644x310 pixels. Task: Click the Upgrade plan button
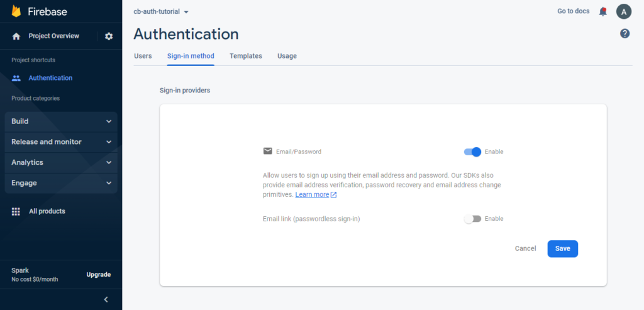coord(99,275)
